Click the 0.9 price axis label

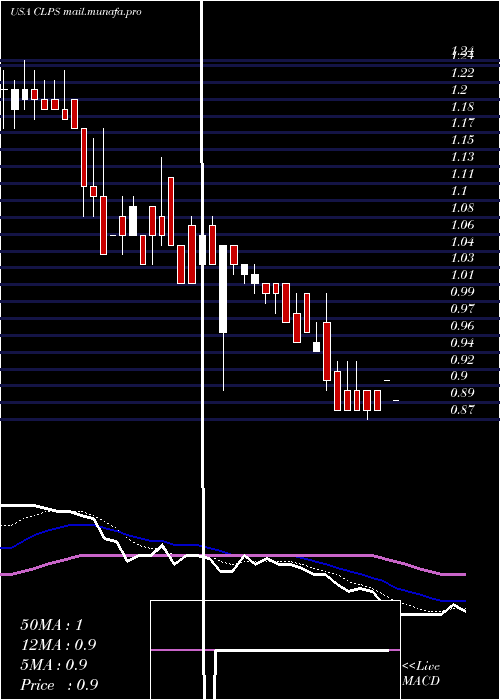pyautogui.click(x=459, y=376)
